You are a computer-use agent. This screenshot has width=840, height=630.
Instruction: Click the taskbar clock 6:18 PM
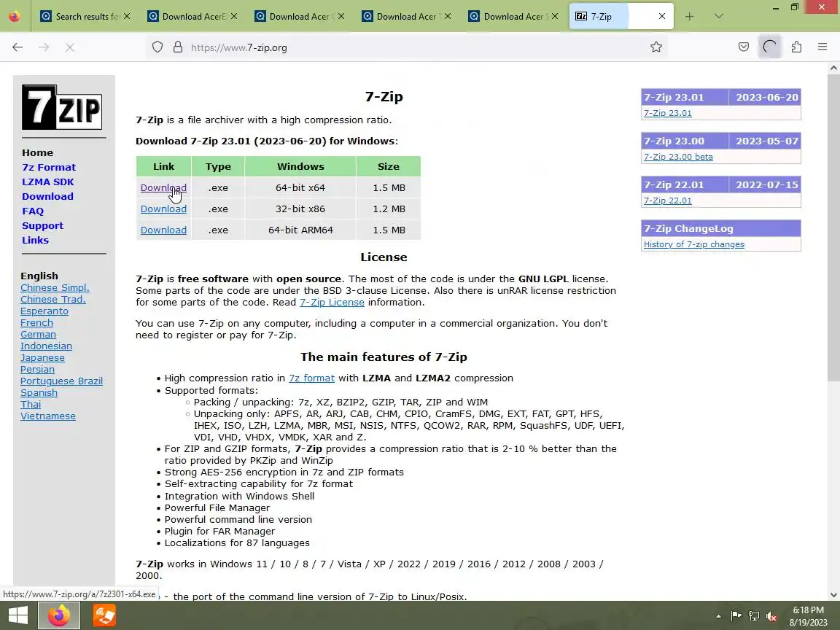pos(809,610)
